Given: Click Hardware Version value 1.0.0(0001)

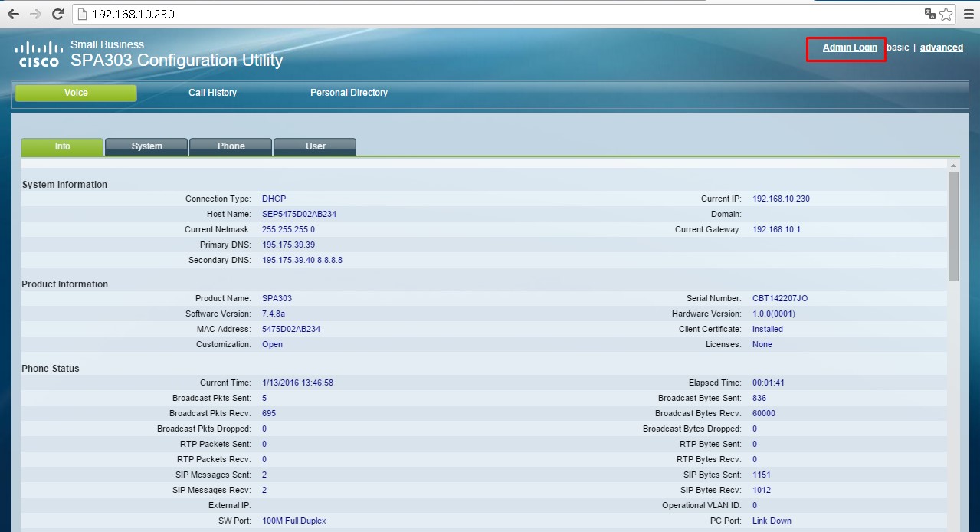Looking at the screenshot, I should [773, 314].
